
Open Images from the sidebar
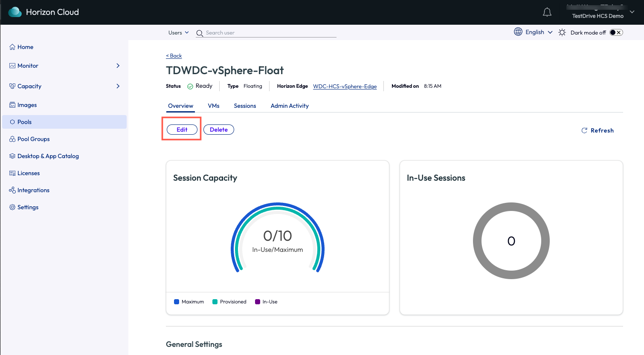[27, 105]
